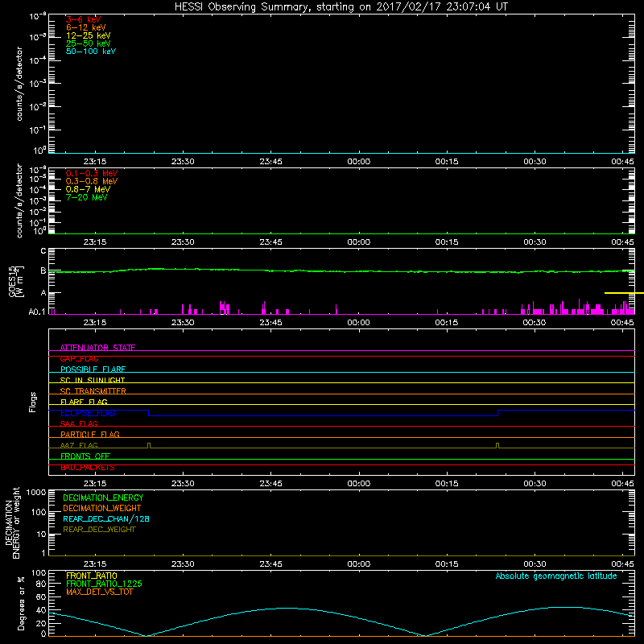Click the BAD_PACKETS flag label
The width and height of the screenshot is (644, 644).
88,467
